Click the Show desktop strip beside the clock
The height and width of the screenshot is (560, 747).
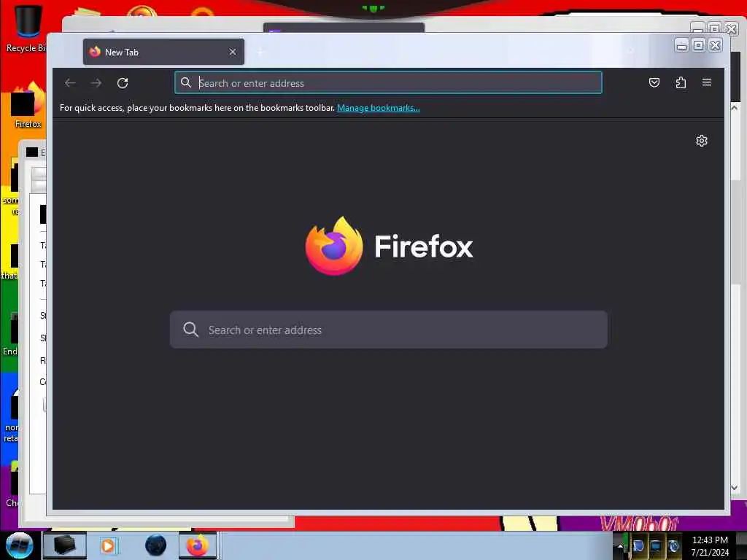coord(741,545)
